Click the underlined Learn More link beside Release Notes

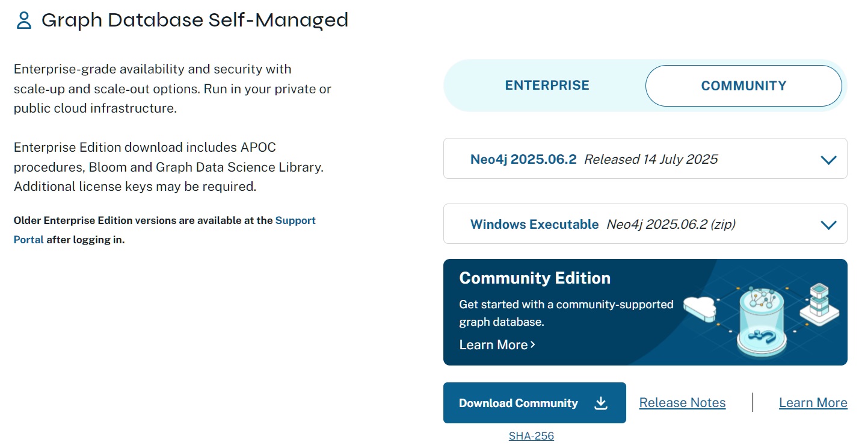813,403
